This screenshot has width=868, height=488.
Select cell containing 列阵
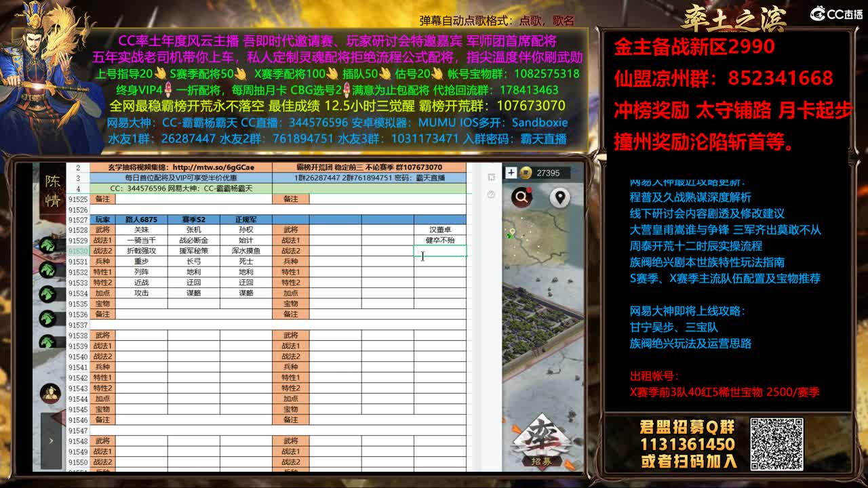coord(141,272)
